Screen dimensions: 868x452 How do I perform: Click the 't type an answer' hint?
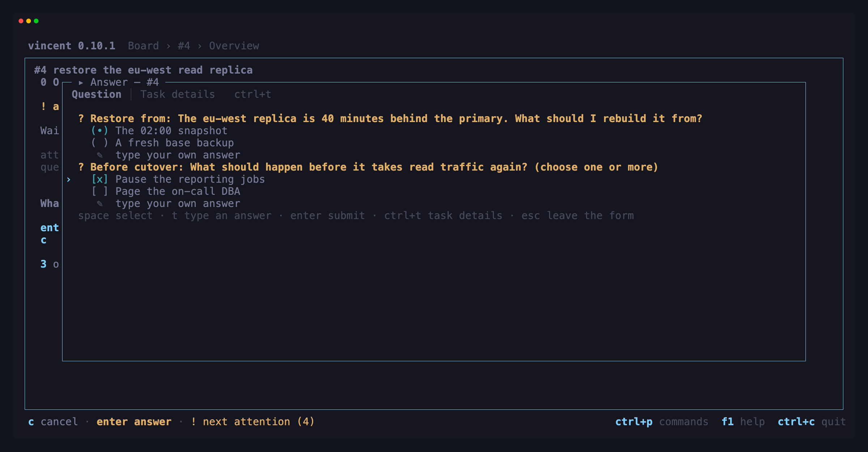[x=221, y=216]
